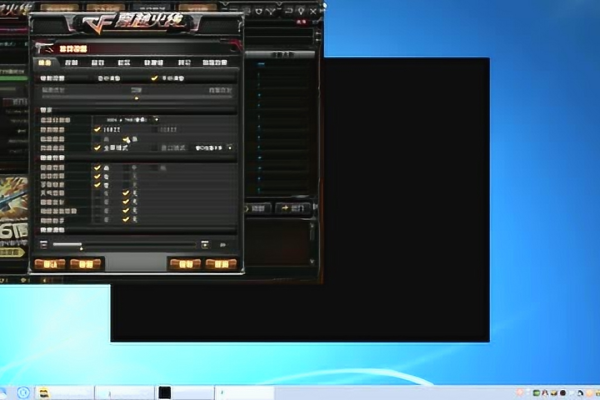Click the rightmost orange button at dialog bottom
The height and width of the screenshot is (400, 600).
tap(219, 264)
